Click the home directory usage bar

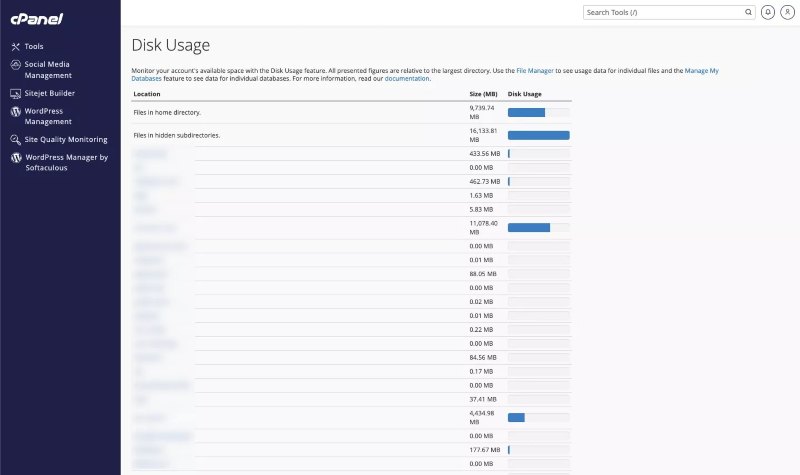(x=538, y=113)
